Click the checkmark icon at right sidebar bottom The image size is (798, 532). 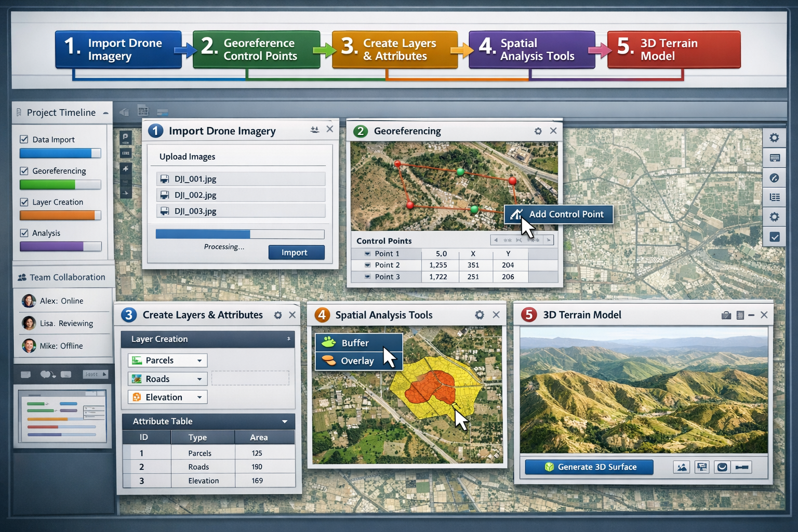coord(774,236)
